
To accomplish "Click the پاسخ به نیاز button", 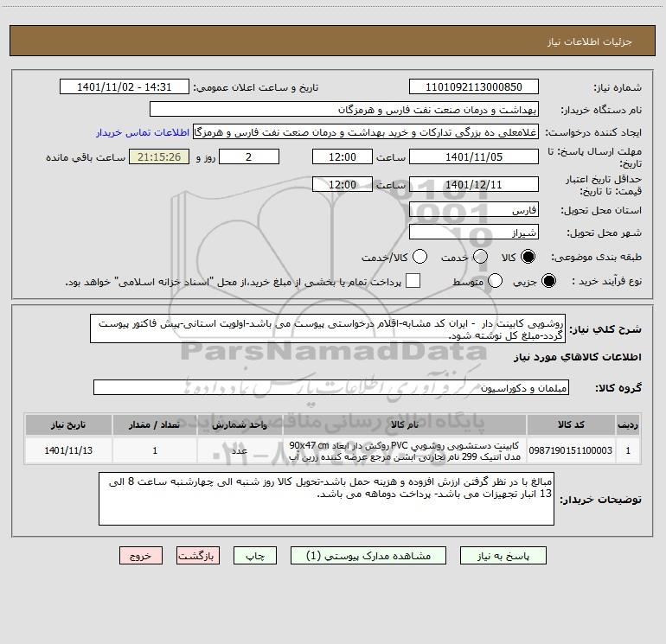I will pyautogui.click(x=503, y=556).
